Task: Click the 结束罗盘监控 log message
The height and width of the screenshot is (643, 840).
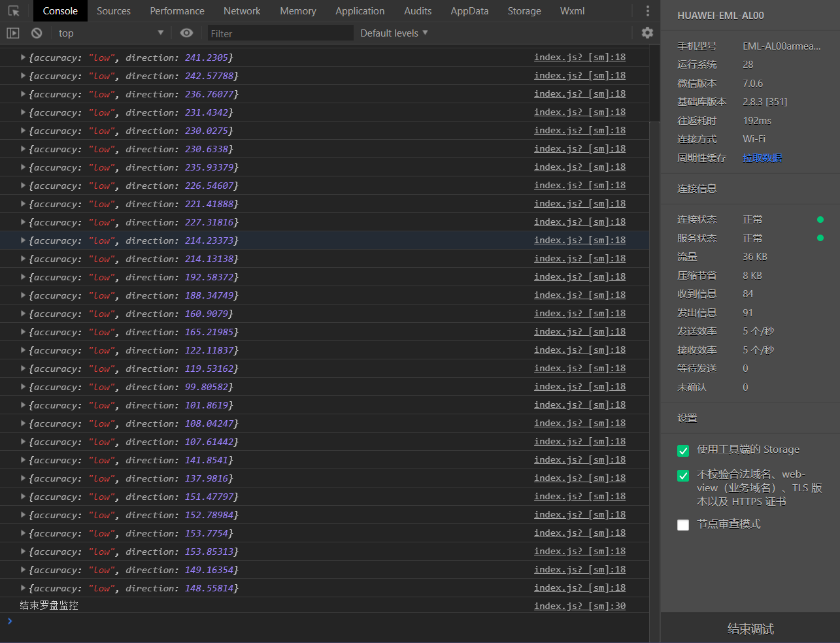Action: coord(49,606)
